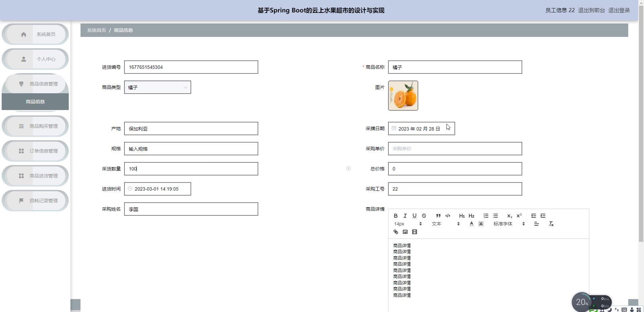The image size is (644, 312).
Task: Apply Heading 2 in the editor
Action: point(471,216)
